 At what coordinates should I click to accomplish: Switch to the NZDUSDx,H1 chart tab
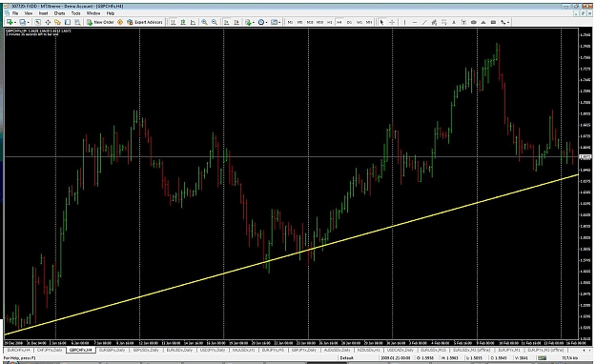coord(368,350)
